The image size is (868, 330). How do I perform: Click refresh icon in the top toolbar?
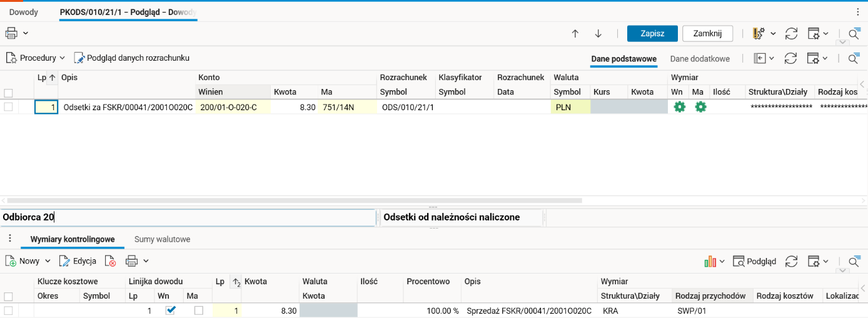click(791, 34)
